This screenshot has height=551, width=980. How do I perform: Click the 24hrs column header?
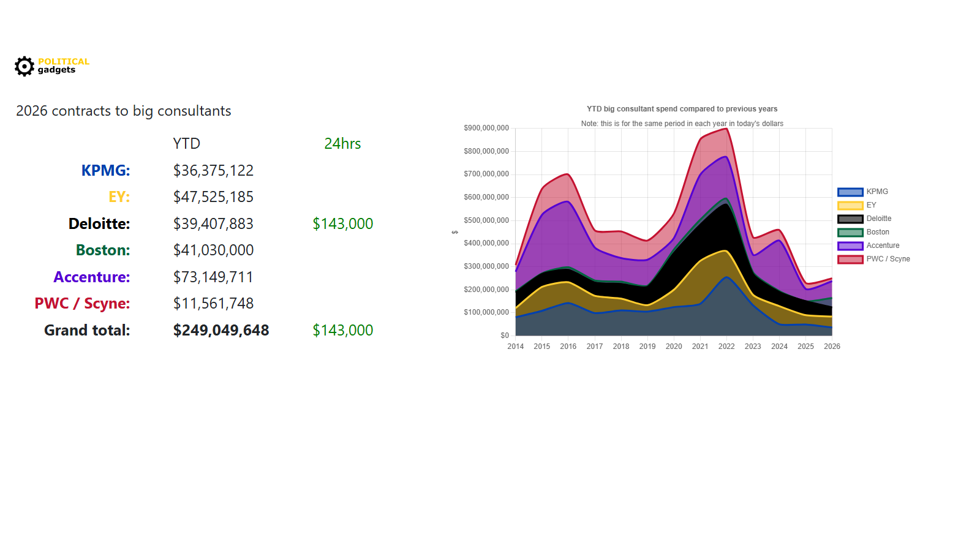(x=342, y=143)
